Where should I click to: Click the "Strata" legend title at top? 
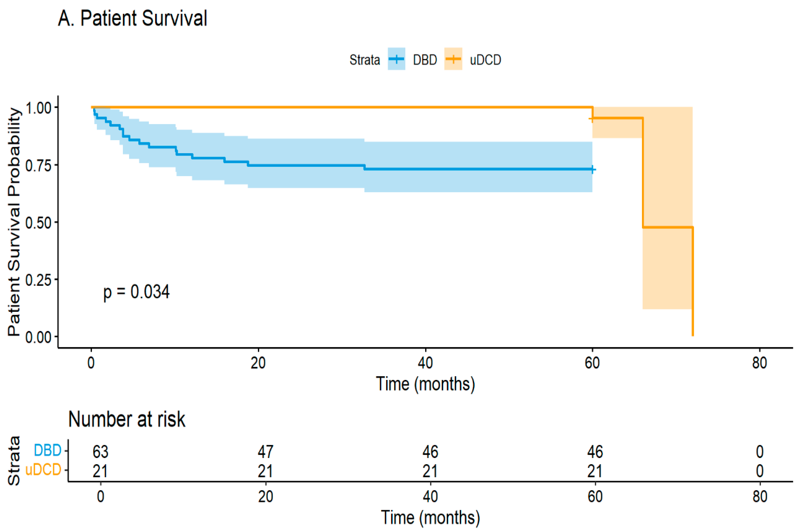point(364,60)
